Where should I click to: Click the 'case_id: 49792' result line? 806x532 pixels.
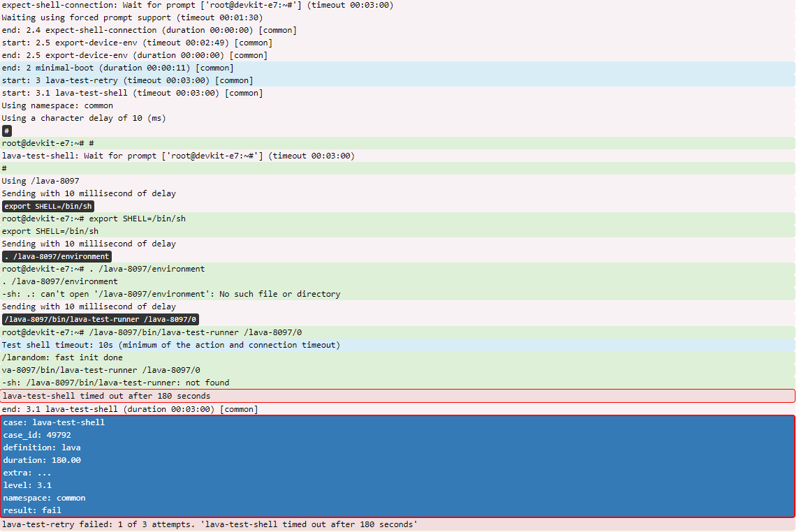(x=398, y=435)
